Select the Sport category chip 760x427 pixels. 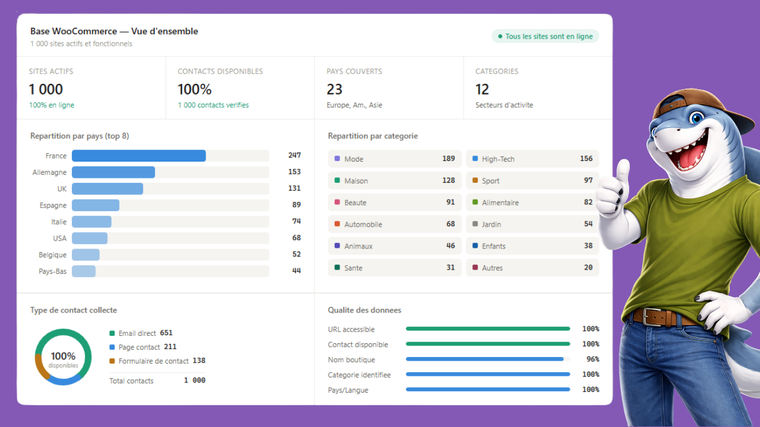(x=532, y=181)
